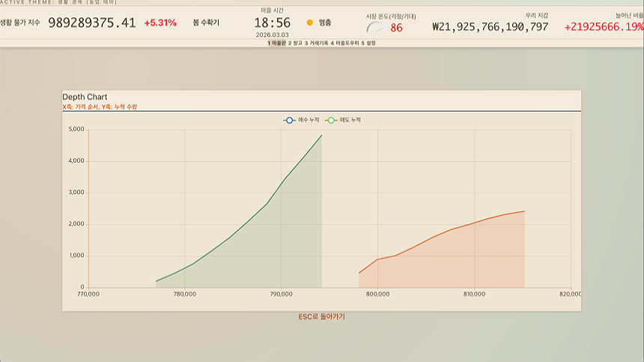Click the green buy depth area

pos(285,240)
